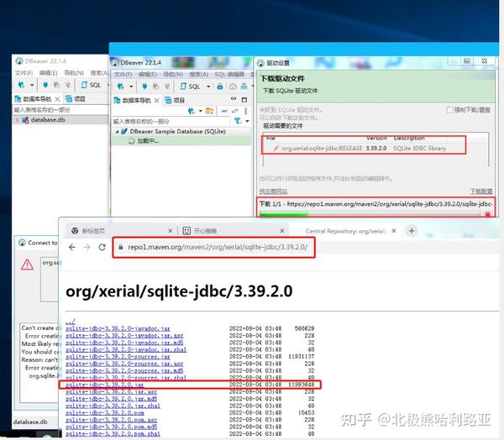The image size is (504, 440).
Task: Click Connect plug icon in middle DBeaver toolbar
Action: [x=144, y=86]
